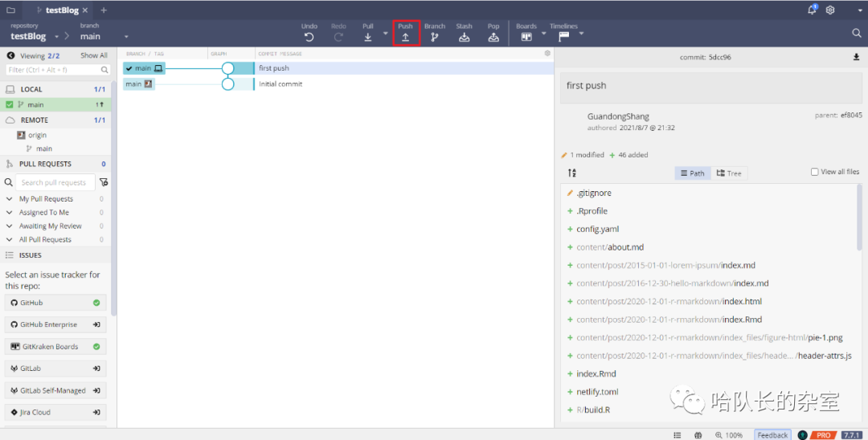Open the Timelines icon in toolbar
The width and height of the screenshot is (868, 440).
[563, 37]
